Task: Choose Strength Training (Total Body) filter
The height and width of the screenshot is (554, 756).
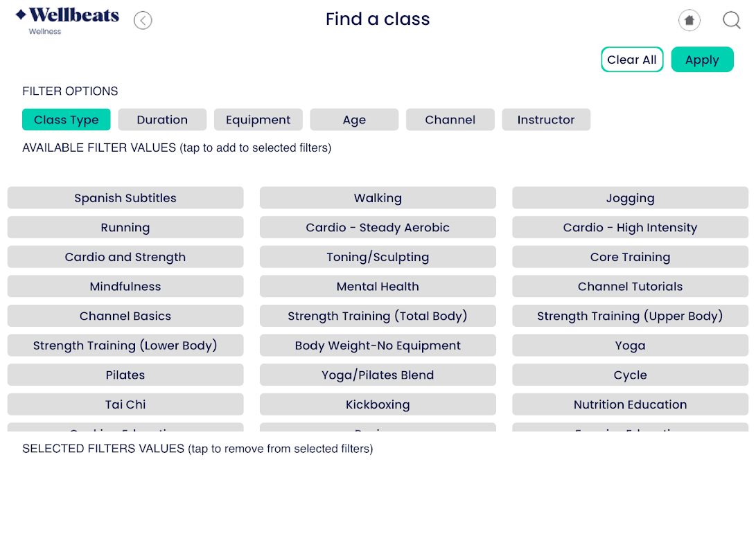Action: pyautogui.click(x=378, y=316)
